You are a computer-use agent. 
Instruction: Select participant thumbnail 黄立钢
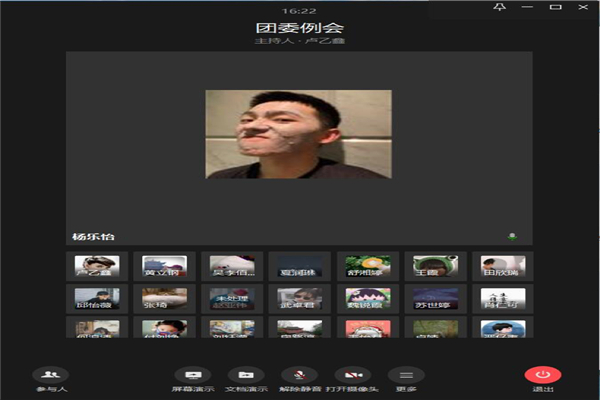163,266
